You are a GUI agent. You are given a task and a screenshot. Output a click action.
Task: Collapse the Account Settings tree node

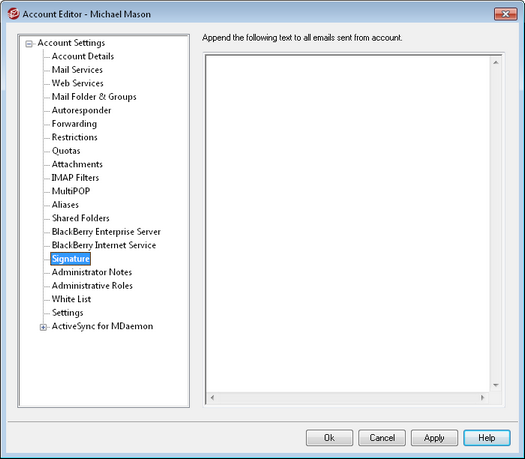coord(29,44)
